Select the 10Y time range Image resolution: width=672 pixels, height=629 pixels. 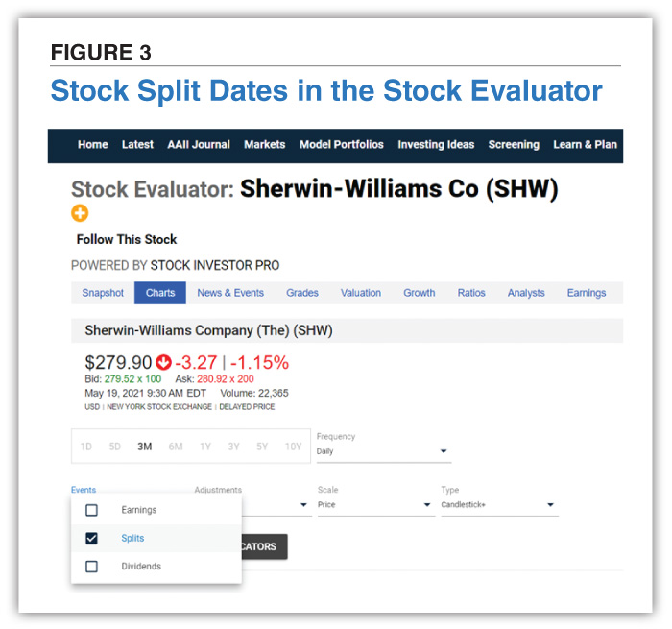click(x=293, y=447)
